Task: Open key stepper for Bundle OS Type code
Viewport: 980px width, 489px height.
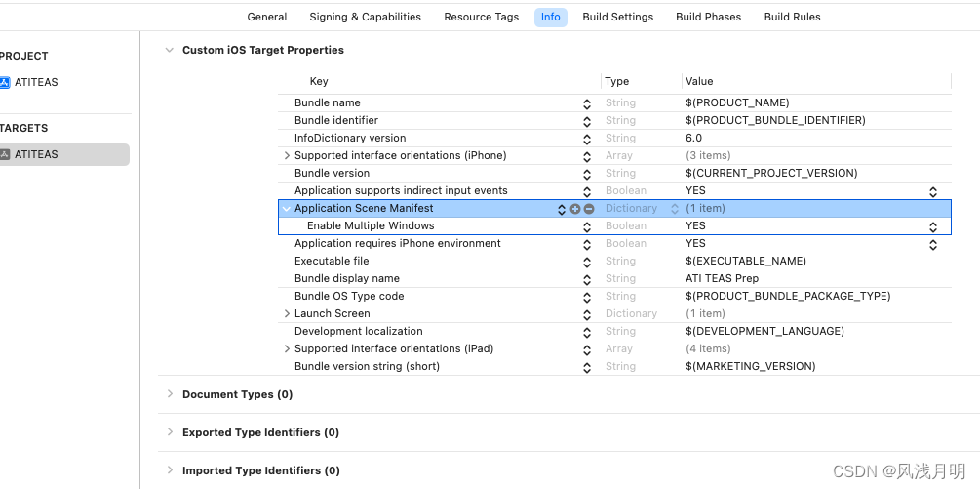Action: 587,297
